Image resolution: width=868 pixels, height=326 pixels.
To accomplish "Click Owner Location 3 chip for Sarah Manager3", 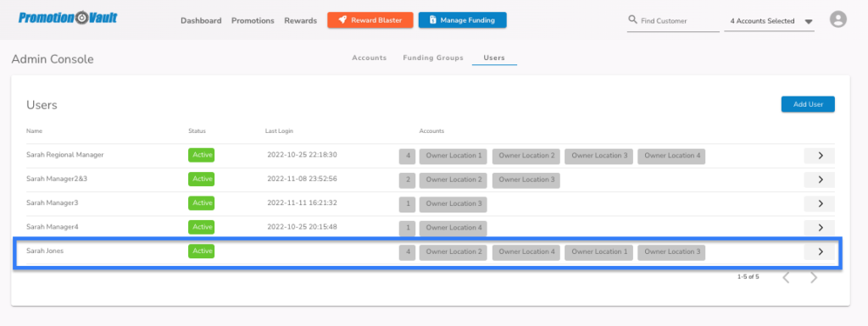I will click(x=453, y=204).
